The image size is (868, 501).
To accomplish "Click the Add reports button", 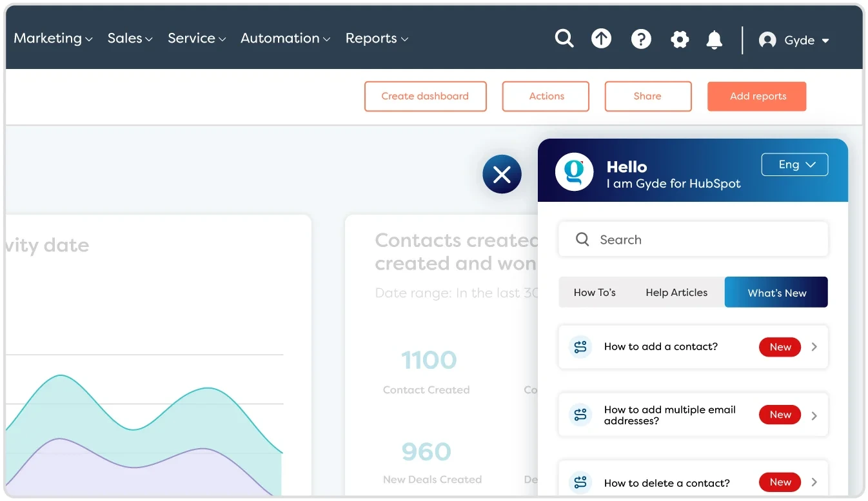I will (756, 95).
